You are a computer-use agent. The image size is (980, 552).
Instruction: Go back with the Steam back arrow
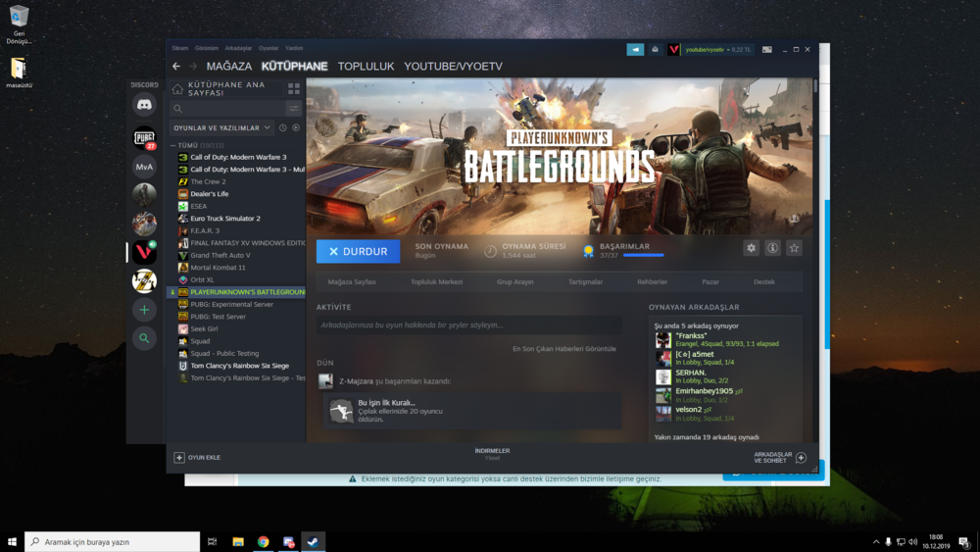point(176,67)
